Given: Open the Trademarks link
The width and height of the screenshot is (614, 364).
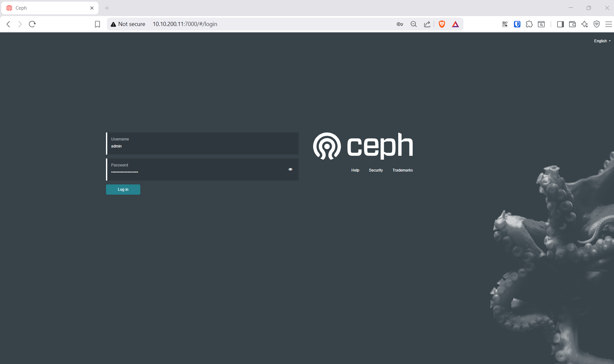Looking at the screenshot, I should (403, 170).
